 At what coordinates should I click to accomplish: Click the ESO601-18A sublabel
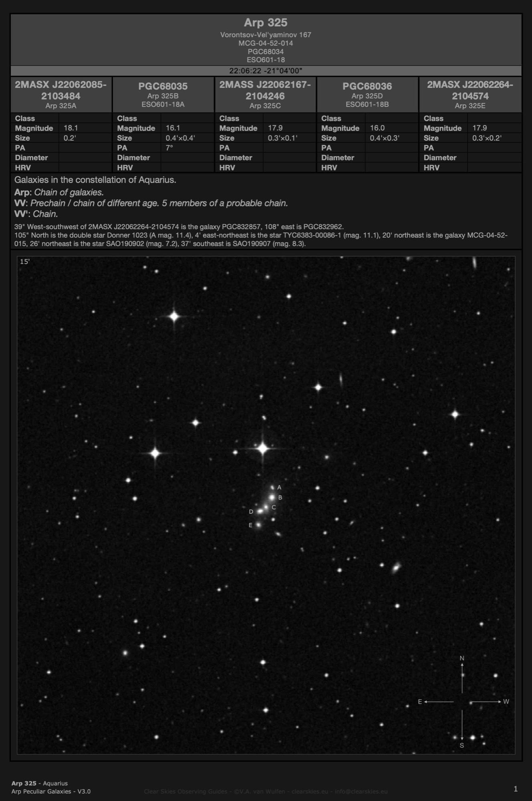point(163,105)
